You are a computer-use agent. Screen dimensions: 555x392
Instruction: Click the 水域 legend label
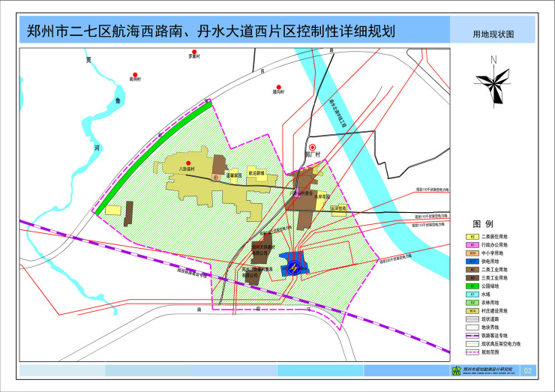coord(486,295)
